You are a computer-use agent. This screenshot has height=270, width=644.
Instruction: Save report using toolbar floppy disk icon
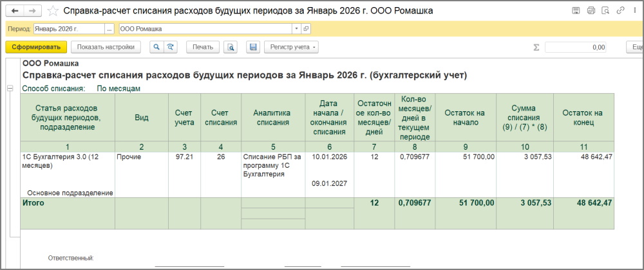click(x=252, y=47)
